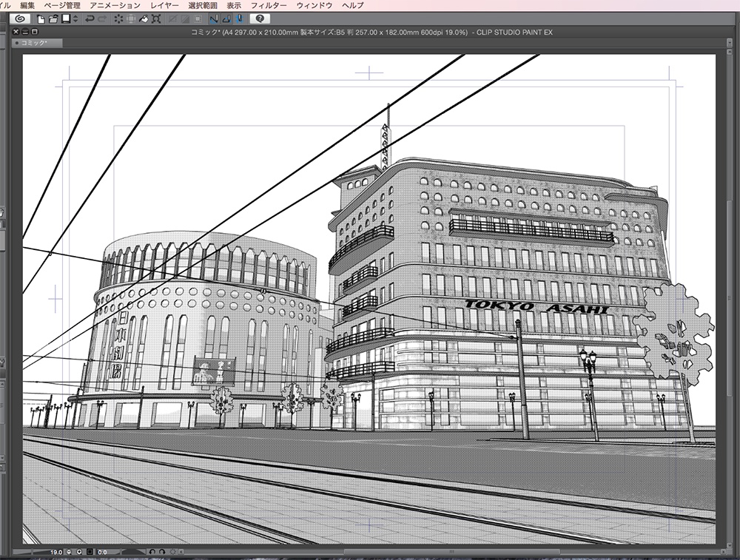
Task: Open CLIP STUDIO help icon
Action: point(260,19)
